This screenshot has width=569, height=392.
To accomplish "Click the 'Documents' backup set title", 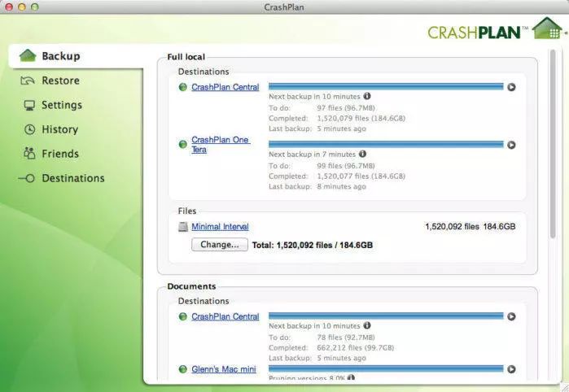I will point(191,286).
